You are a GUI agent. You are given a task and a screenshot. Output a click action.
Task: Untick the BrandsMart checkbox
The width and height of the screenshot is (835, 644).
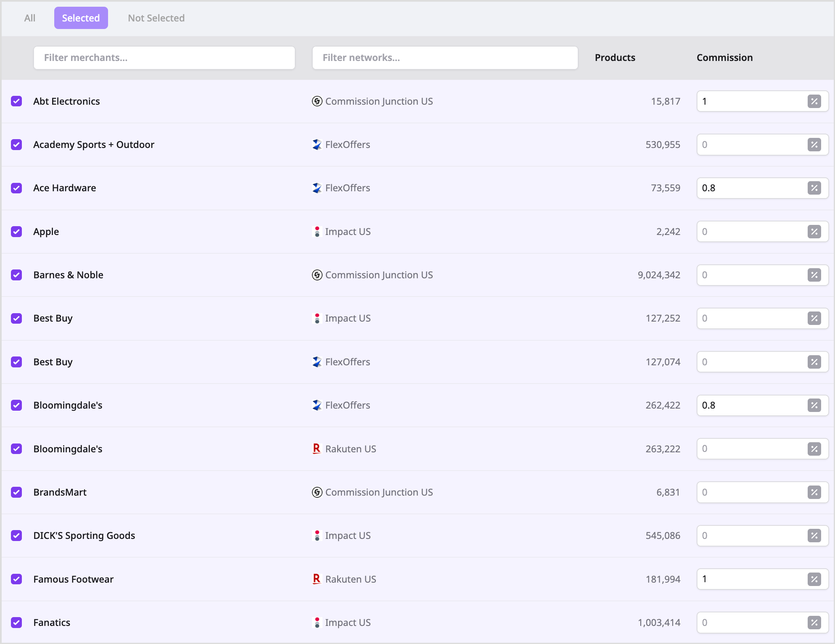tap(16, 492)
